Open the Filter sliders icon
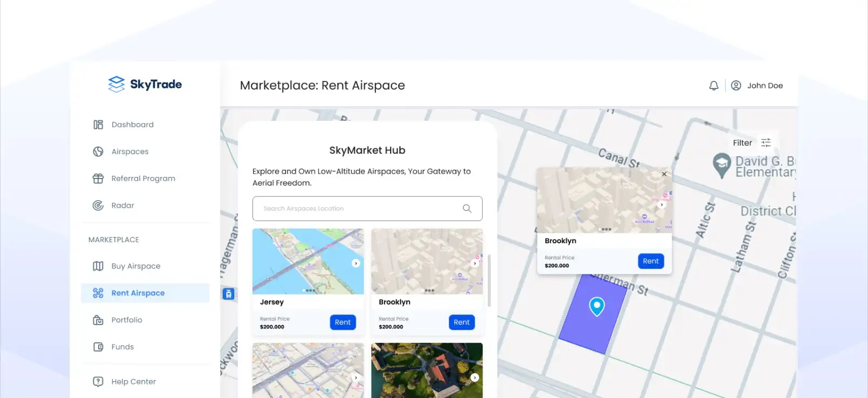This screenshot has width=868, height=398. (766, 143)
